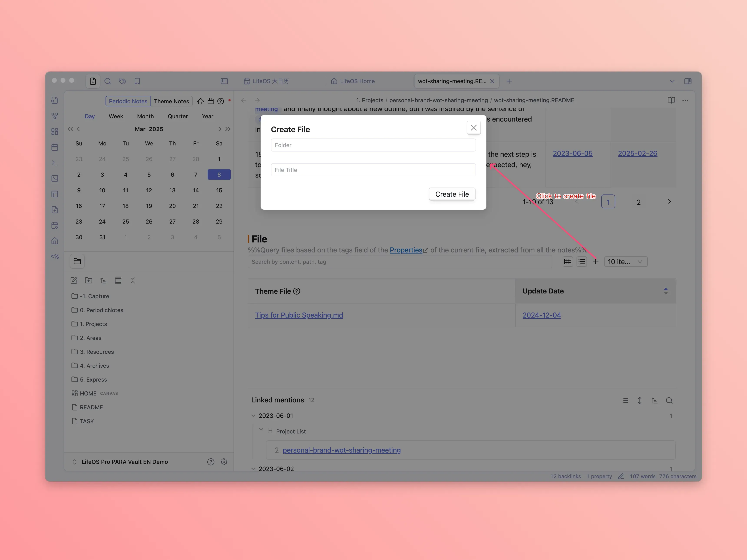Click the tags icon in top toolbar

tap(122, 81)
